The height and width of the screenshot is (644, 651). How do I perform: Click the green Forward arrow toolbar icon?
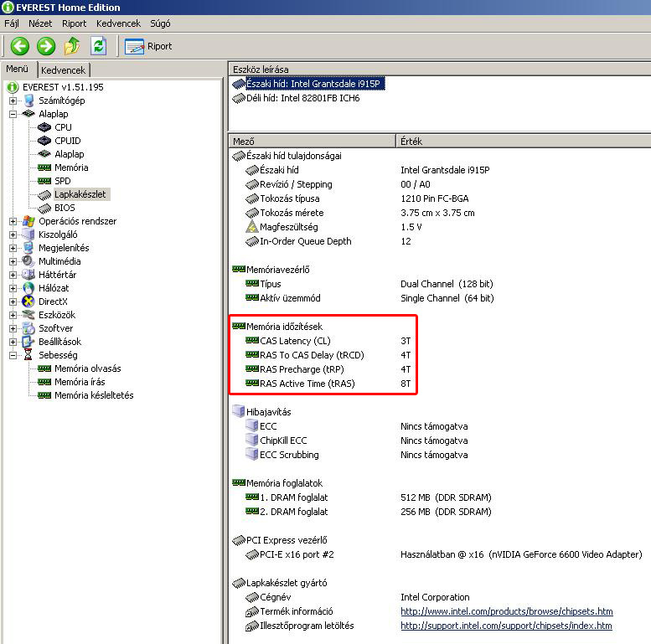[46, 46]
